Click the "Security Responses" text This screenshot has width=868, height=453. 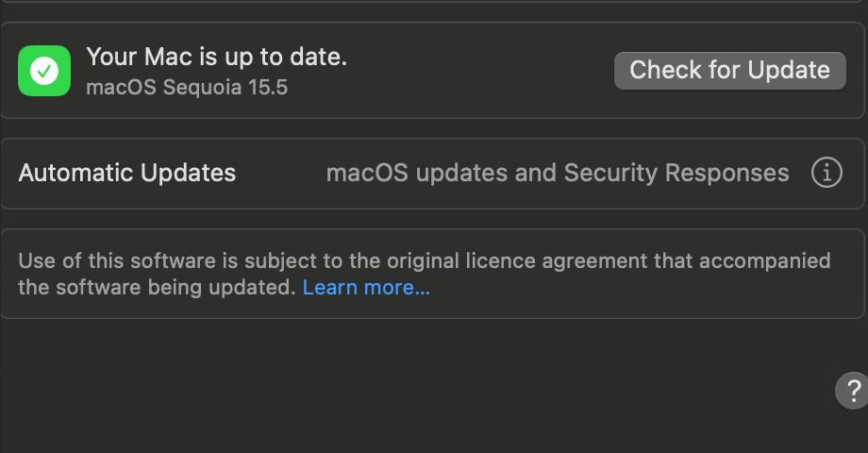[676, 173]
